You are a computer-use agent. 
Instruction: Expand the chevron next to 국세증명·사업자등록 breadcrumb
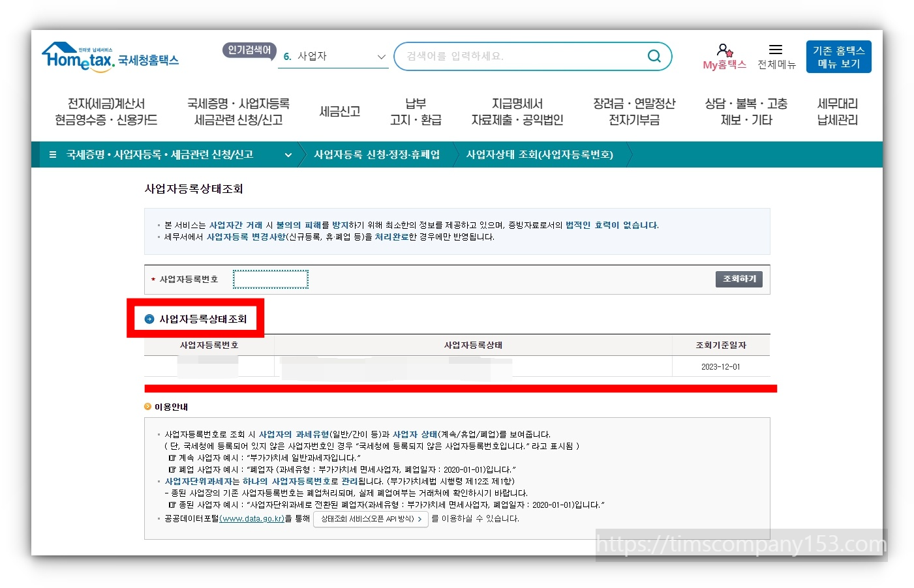(288, 154)
